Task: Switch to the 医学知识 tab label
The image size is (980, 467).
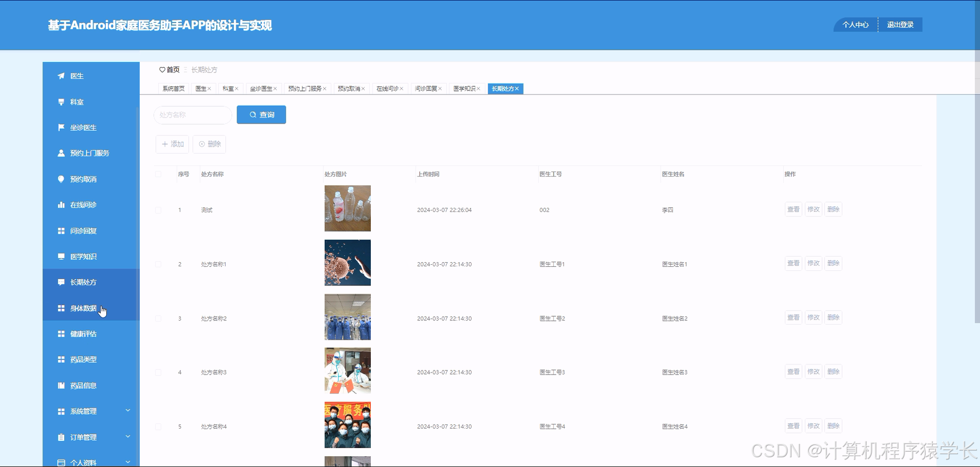Action: click(x=464, y=89)
